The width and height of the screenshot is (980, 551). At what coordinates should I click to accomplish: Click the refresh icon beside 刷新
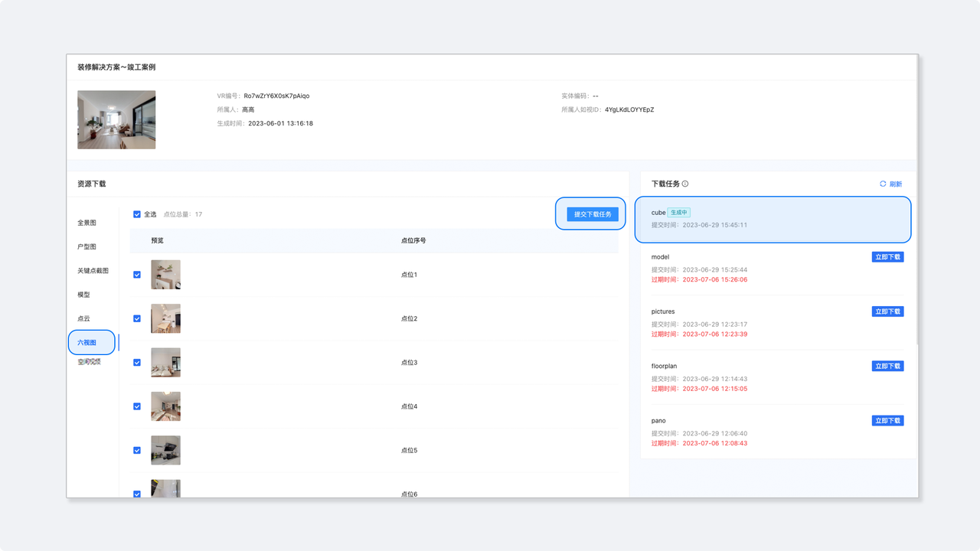pos(883,184)
